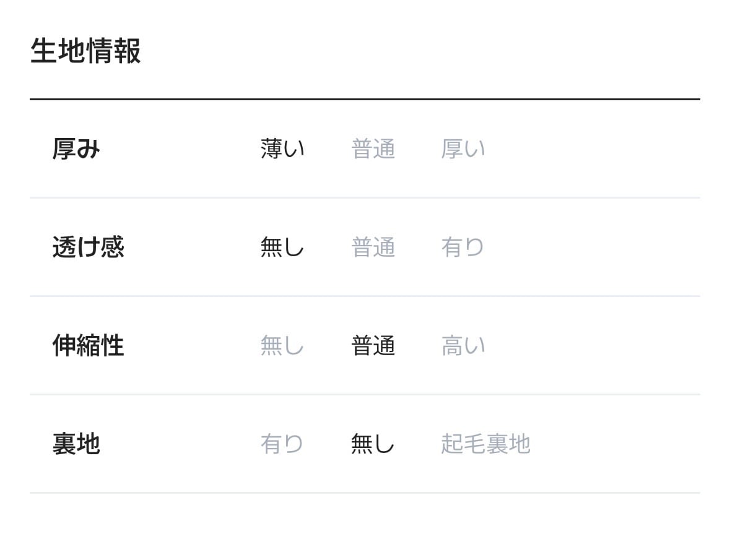Click the 厚み row label
This screenshot has width=730, height=560.
point(76,149)
